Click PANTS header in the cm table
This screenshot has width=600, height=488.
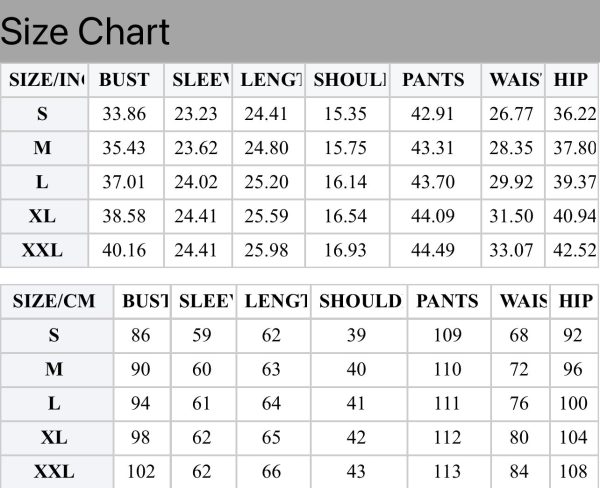pos(449,301)
